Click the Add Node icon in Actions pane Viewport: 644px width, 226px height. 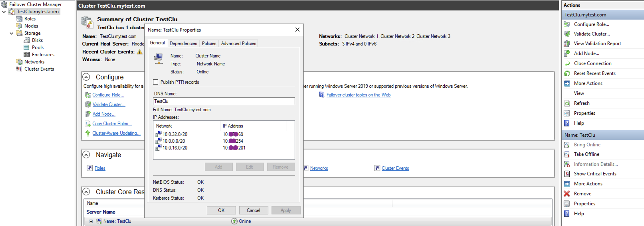[567, 53]
